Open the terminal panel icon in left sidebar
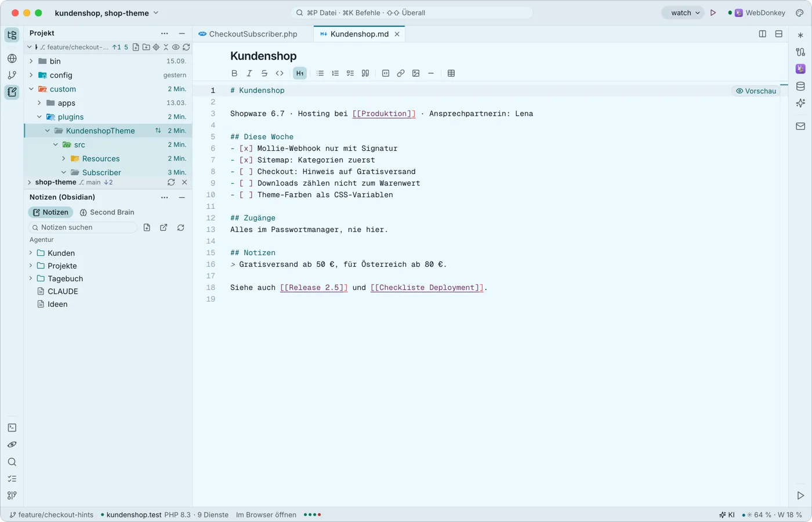This screenshot has width=812, height=522. point(12,427)
